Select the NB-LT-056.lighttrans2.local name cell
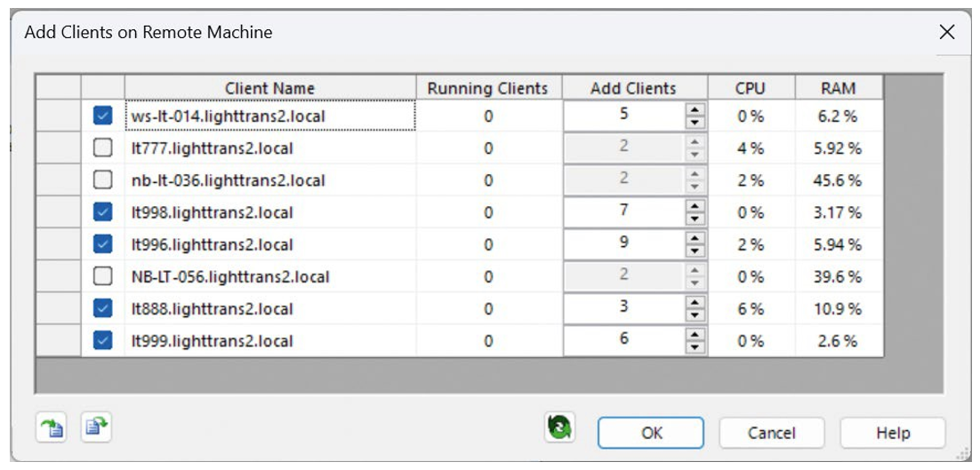Screen dimensions: 980x470 point(270,276)
